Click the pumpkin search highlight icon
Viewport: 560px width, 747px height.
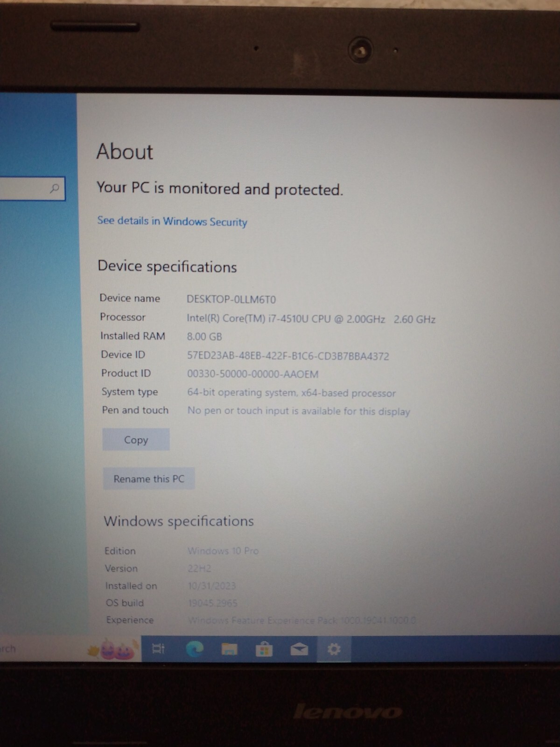[113, 649]
